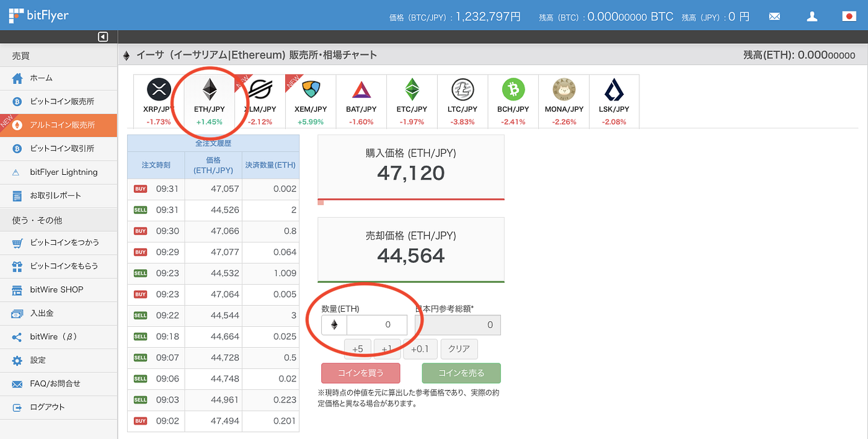Select the XEM/JPY coin tab
868x439 pixels.
(311, 101)
